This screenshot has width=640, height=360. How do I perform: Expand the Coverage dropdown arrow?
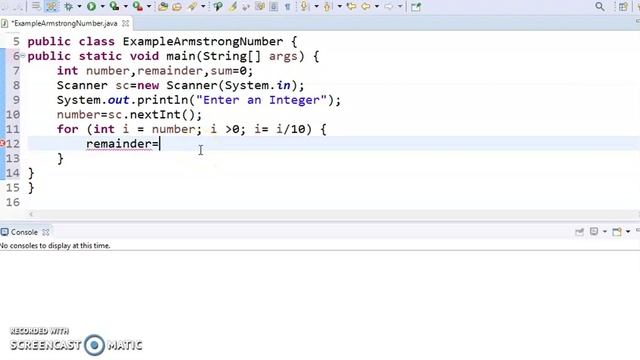(126, 7)
